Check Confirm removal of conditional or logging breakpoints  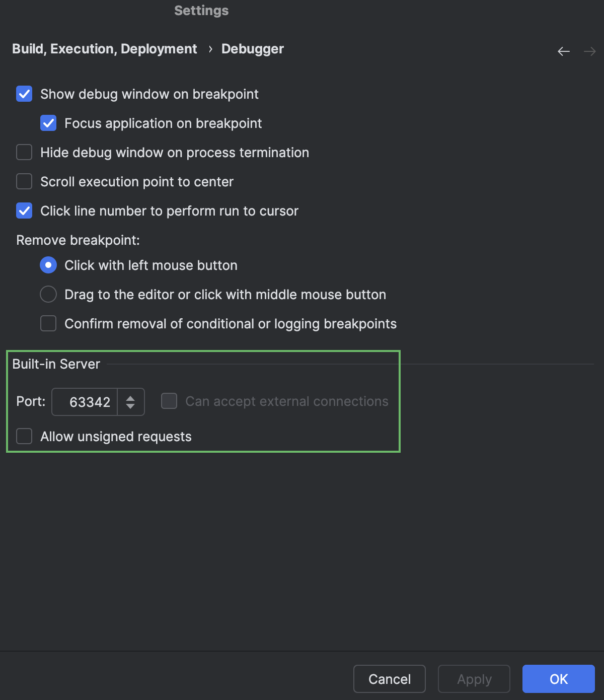click(x=48, y=323)
